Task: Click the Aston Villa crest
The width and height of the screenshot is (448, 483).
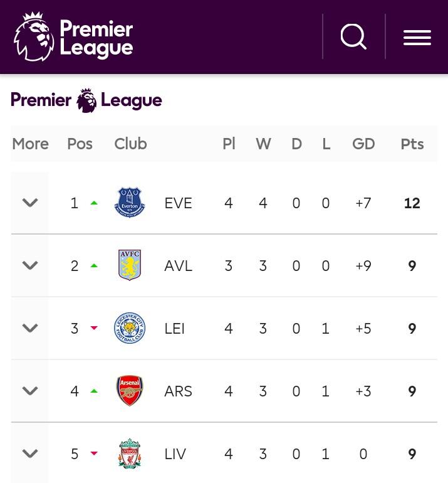Action: pyautogui.click(x=130, y=265)
